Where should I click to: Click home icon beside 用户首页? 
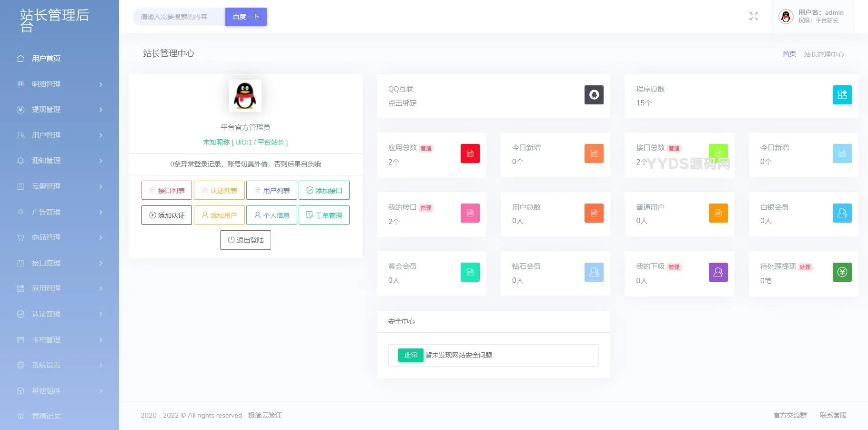click(x=20, y=59)
